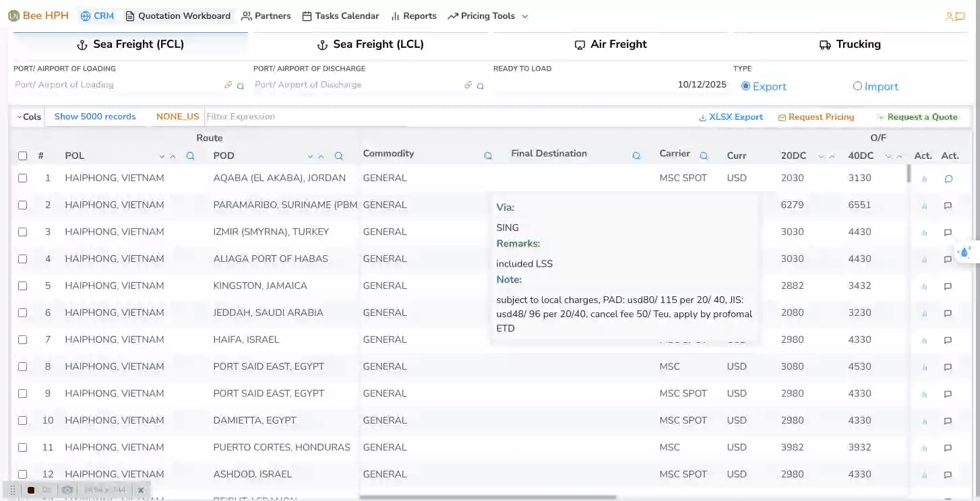This screenshot has width=980, height=501.
Task: Sort POD column descending with down chevron
Action: pyautogui.click(x=310, y=156)
